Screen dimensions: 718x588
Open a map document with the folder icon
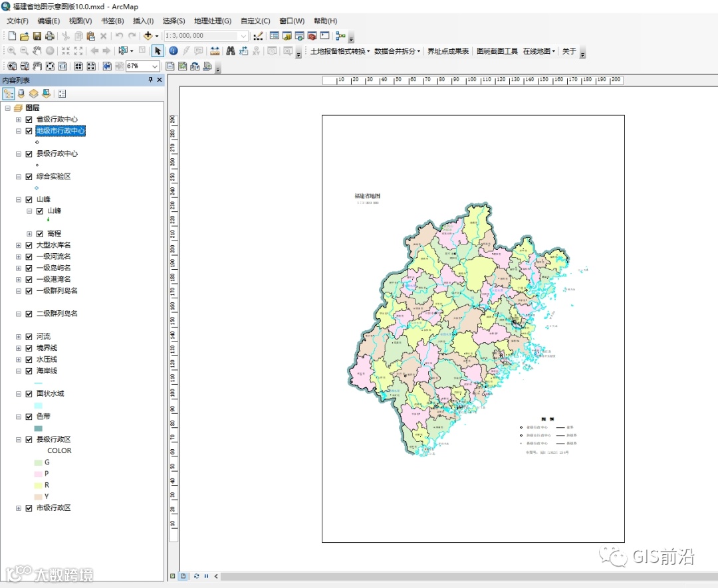click(x=25, y=36)
